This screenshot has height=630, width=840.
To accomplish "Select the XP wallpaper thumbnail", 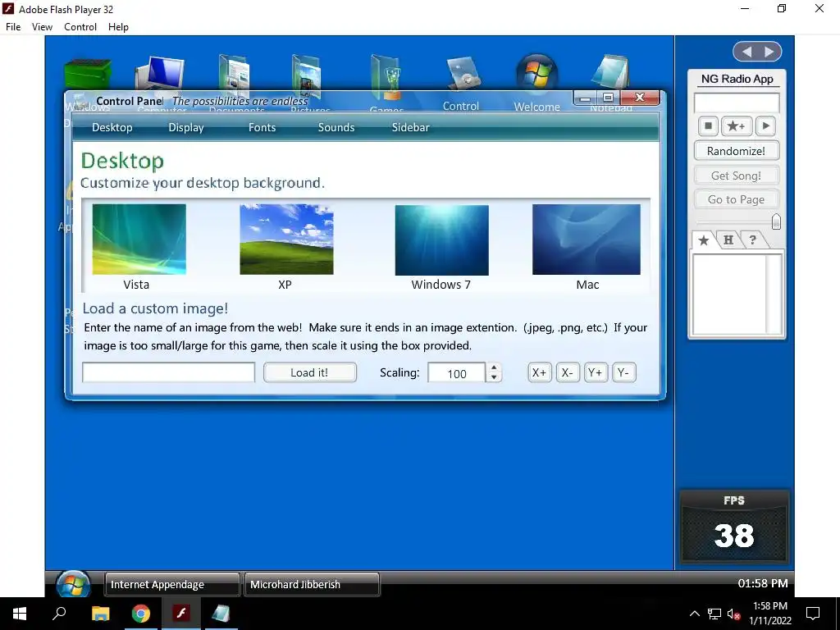I will tap(286, 239).
